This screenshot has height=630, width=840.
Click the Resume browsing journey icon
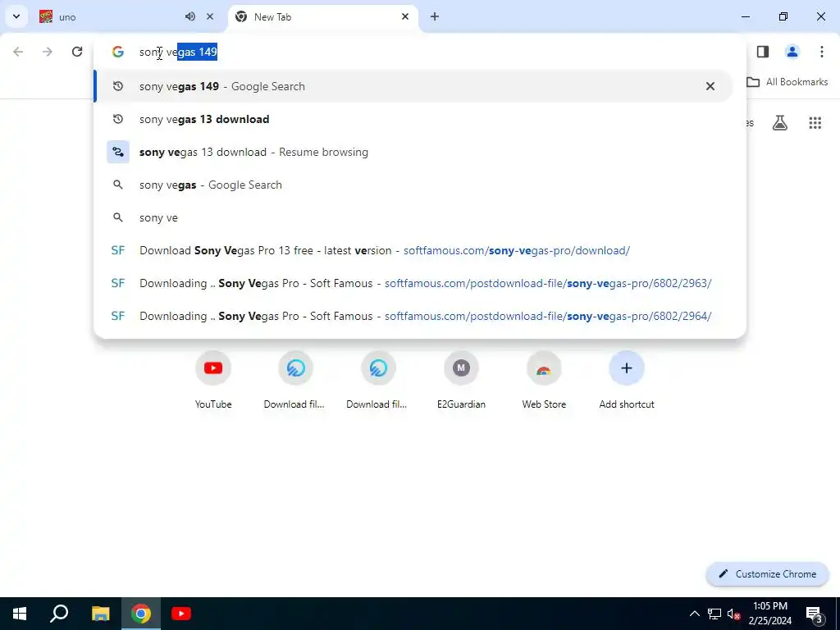[118, 152]
